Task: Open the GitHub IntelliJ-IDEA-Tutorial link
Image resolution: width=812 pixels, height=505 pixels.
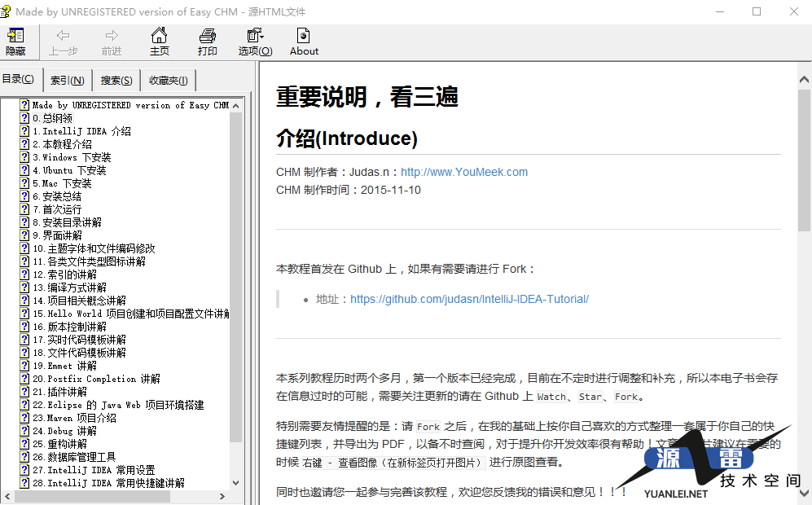Action: (469, 300)
